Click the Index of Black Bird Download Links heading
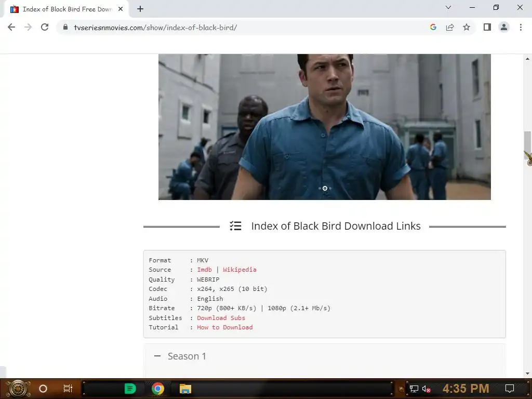Image resolution: width=532 pixels, height=399 pixels. click(x=336, y=226)
